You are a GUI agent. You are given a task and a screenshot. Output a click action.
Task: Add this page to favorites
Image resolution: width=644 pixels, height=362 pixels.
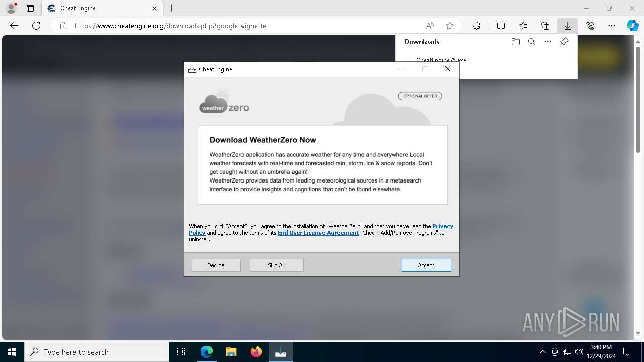pos(450,26)
